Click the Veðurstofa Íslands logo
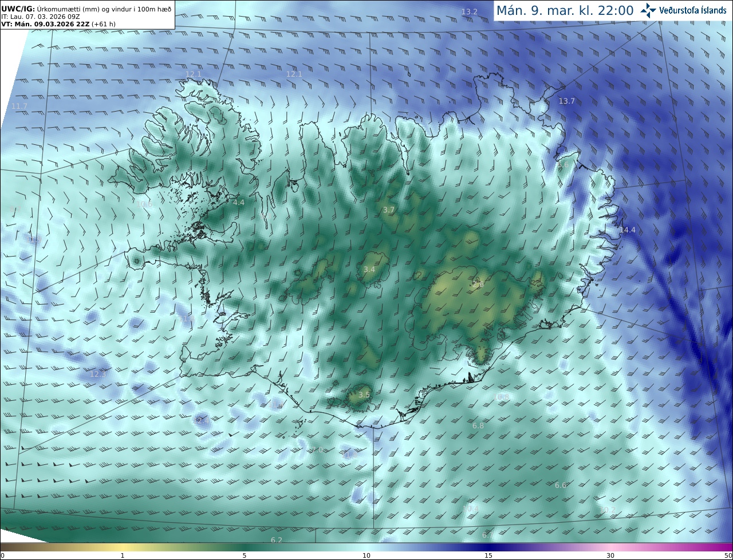The width and height of the screenshot is (733, 560). [x=683, y=10]
